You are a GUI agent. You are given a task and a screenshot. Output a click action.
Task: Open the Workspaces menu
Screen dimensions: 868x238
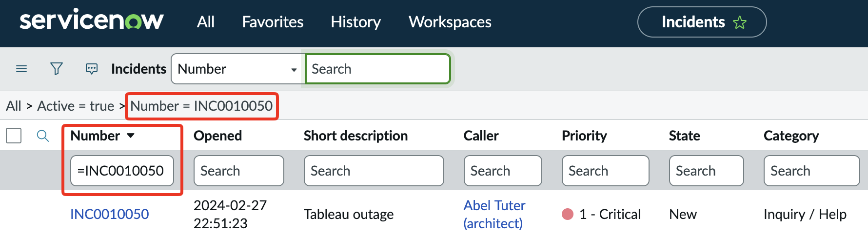coord(450,22)
